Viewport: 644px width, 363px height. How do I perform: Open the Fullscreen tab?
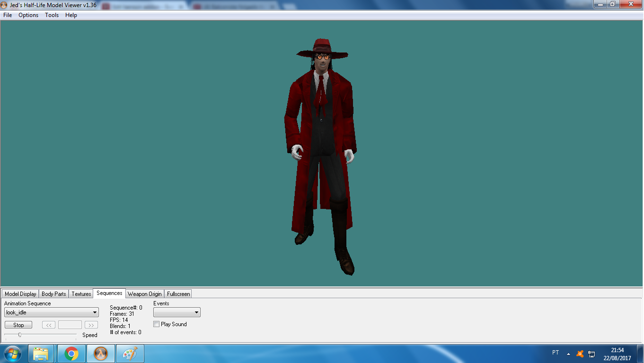tap(178, 294)
